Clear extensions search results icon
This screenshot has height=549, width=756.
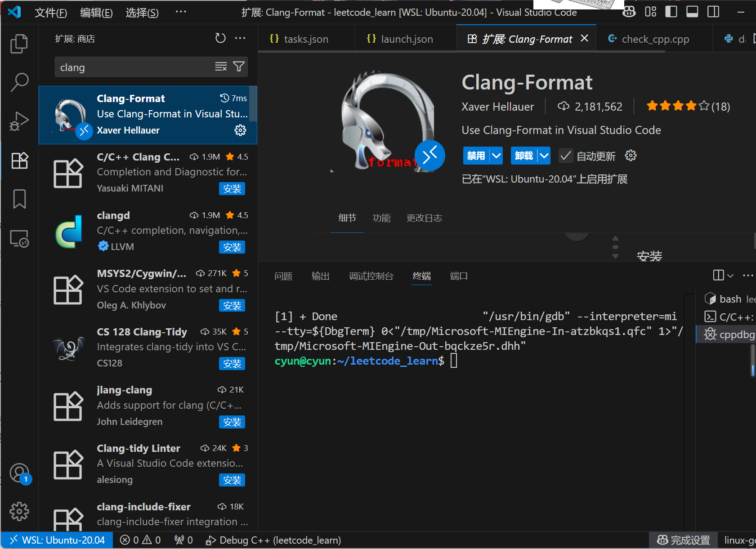(221, 67)
